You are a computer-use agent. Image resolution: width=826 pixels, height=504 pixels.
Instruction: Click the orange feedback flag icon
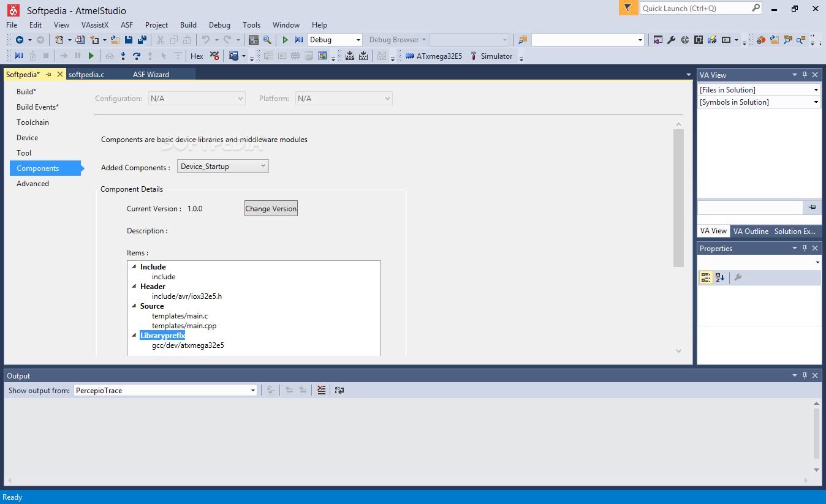tap(627, 8)
